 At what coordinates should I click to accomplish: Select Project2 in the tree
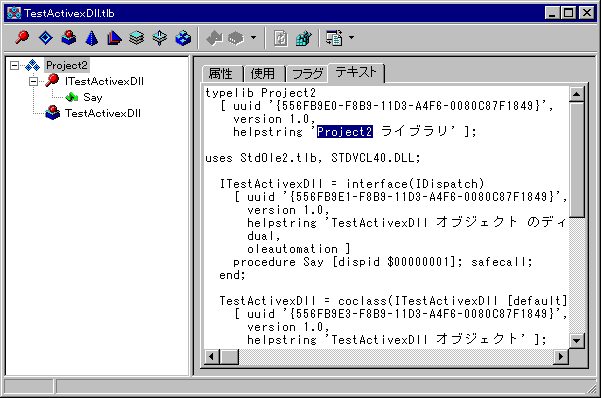click(67, 66)
